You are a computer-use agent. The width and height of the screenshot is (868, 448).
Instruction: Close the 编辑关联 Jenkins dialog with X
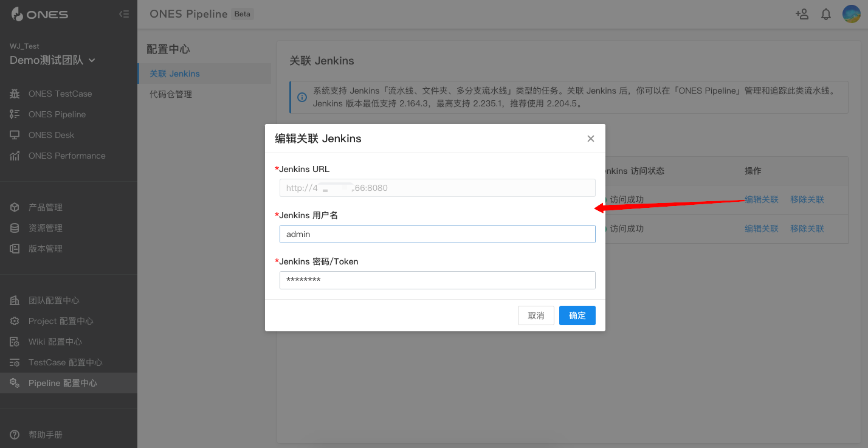point(590,139)
